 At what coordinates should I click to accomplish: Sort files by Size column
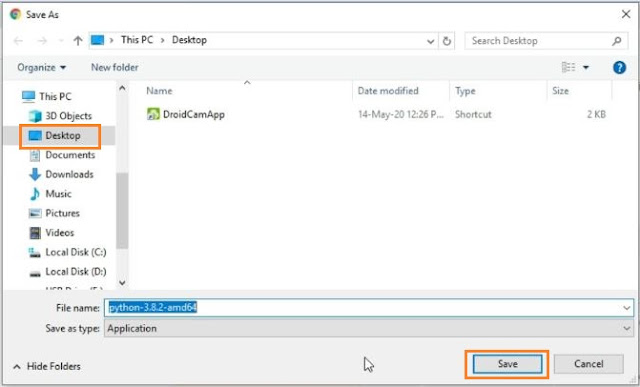point(560,91)
